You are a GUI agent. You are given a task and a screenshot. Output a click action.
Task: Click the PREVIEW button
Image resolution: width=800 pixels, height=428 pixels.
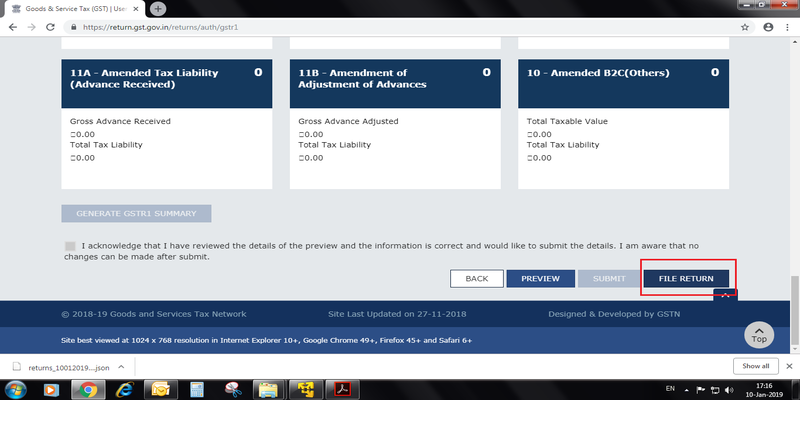pos(540,278)
